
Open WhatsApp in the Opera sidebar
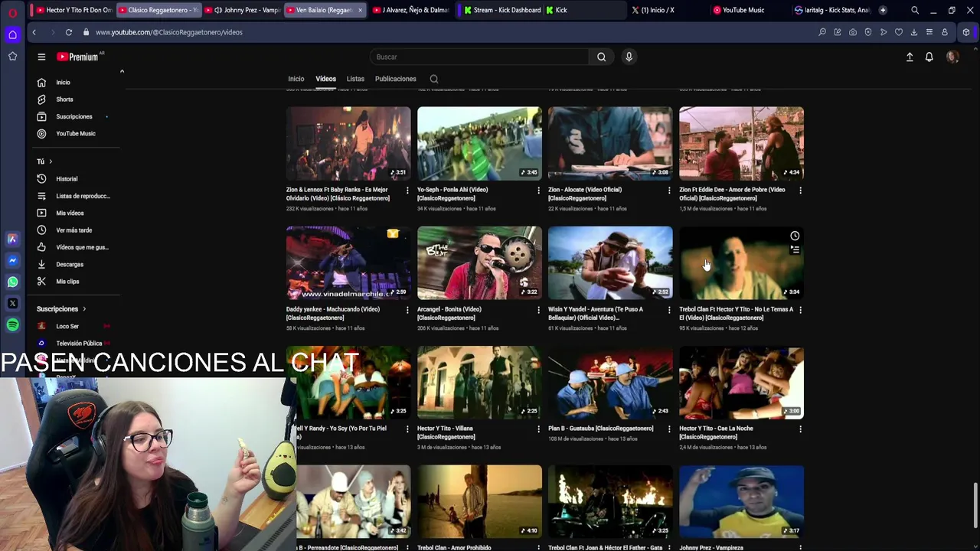click(x=12, y=282)
